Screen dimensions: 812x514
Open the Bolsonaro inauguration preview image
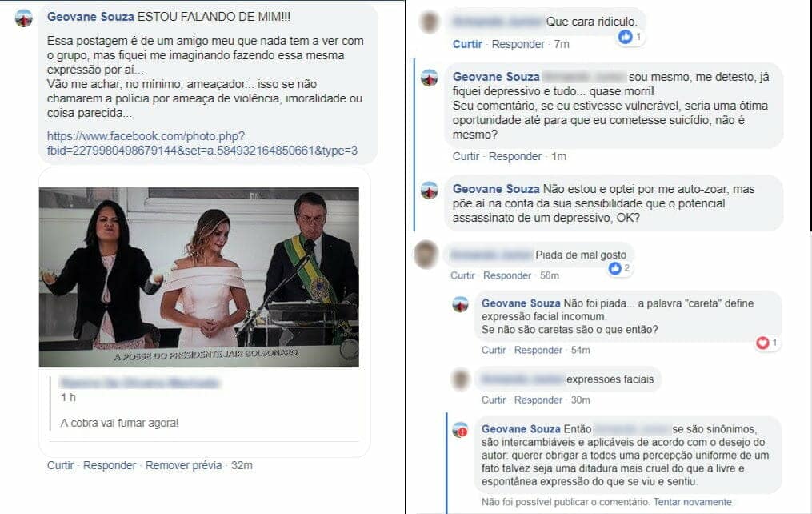tap(199, 277)
